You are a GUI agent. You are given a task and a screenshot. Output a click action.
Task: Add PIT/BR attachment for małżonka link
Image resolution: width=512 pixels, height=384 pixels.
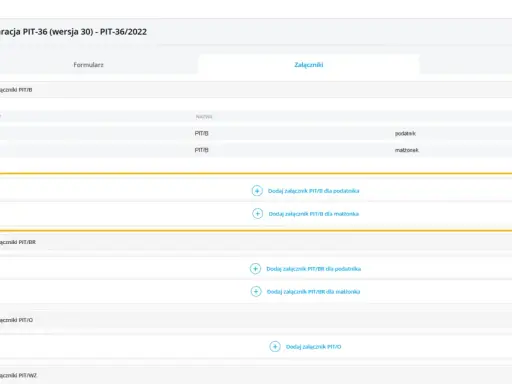click(x=313, y=292)
